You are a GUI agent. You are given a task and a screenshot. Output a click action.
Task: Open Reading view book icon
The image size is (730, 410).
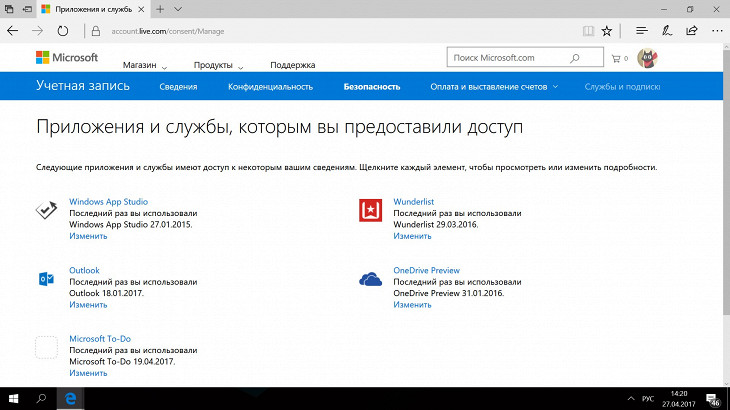point(588,31)
